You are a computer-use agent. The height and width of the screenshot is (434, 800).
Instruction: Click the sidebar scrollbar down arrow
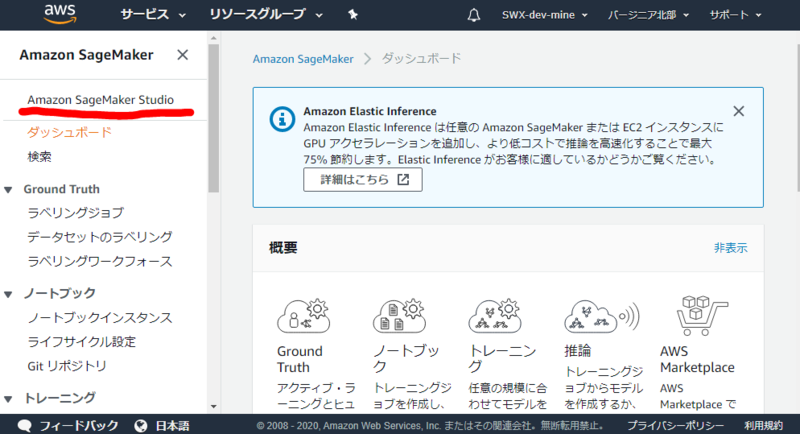(214, 406)
